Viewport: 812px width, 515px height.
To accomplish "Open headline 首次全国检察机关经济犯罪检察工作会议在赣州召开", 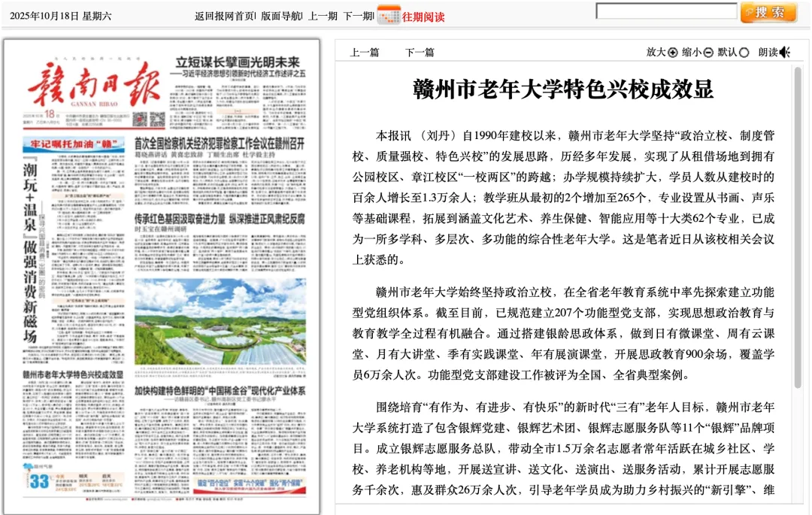I will 220,144.
